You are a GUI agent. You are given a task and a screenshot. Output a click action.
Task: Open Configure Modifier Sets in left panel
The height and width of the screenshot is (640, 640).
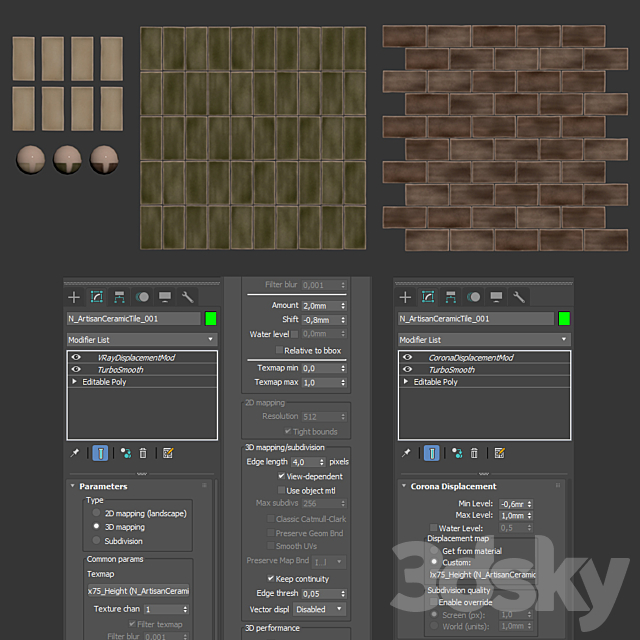168,453
